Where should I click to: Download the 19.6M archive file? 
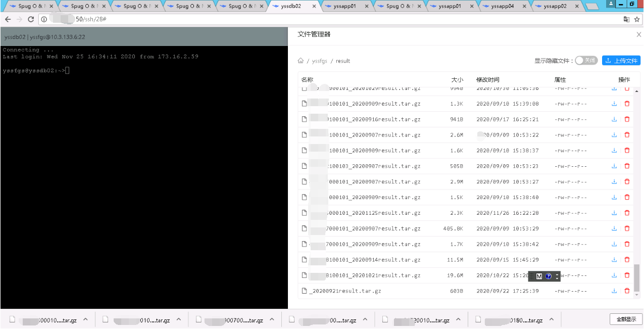614,275
